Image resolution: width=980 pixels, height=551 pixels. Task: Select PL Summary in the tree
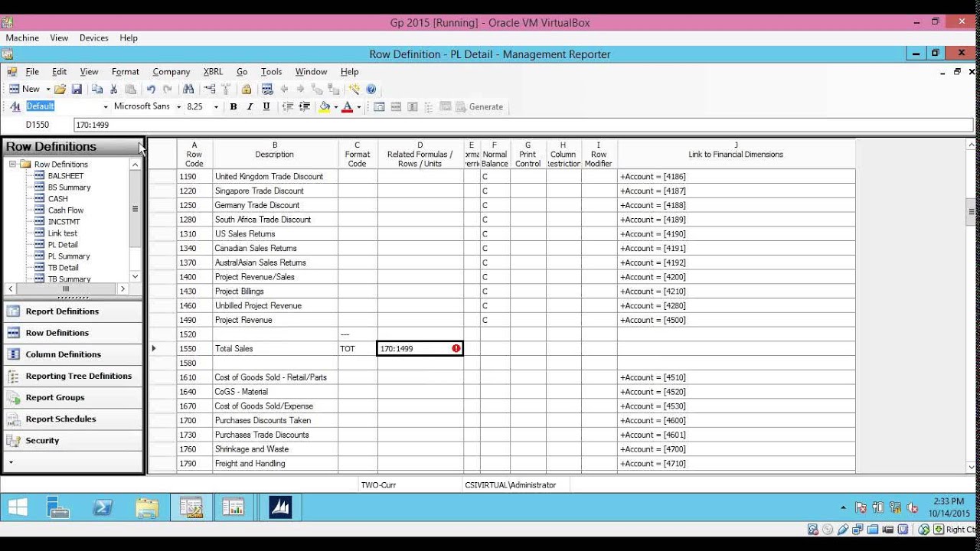(x=69, y=256)
